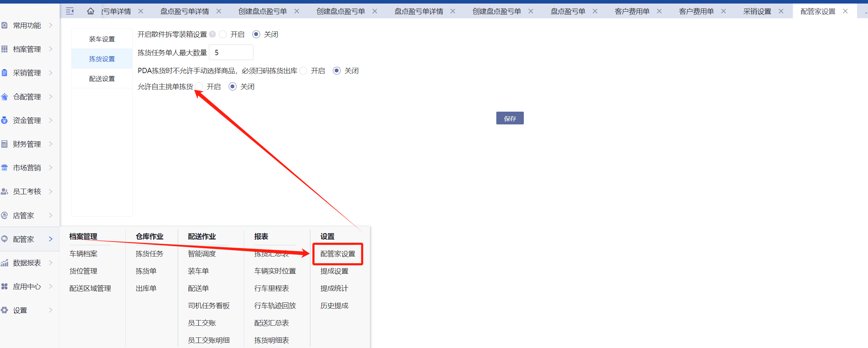
Task: Select 关闭 for PDA拣货 scan requirement
Action: pyautogui.click(x=337, y=71)
